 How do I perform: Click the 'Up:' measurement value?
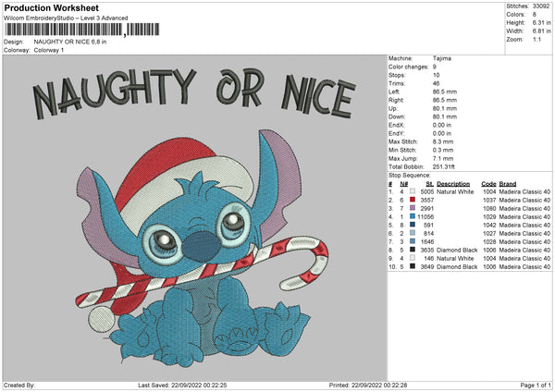click(445, 108)
